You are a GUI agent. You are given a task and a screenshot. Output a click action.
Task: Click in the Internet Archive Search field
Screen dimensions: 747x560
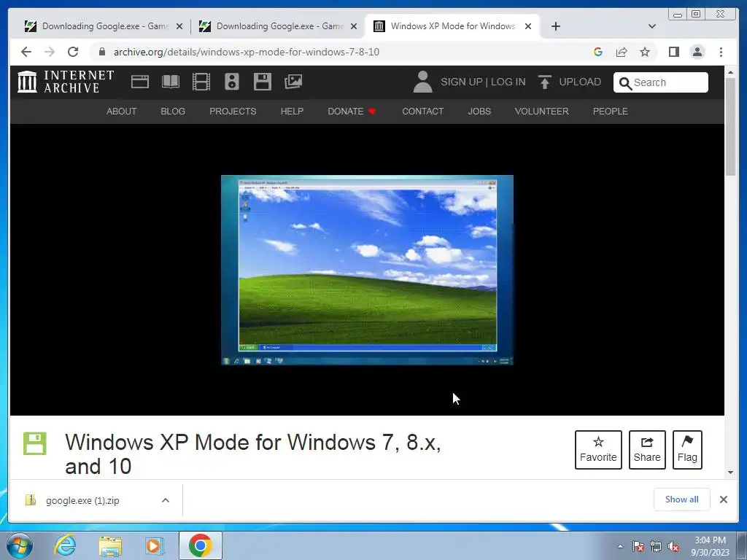(x=661, y=82)
